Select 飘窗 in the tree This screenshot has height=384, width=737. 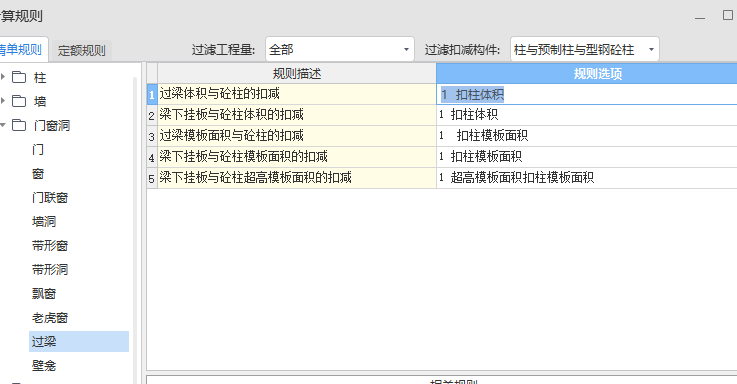pos(44,293)
